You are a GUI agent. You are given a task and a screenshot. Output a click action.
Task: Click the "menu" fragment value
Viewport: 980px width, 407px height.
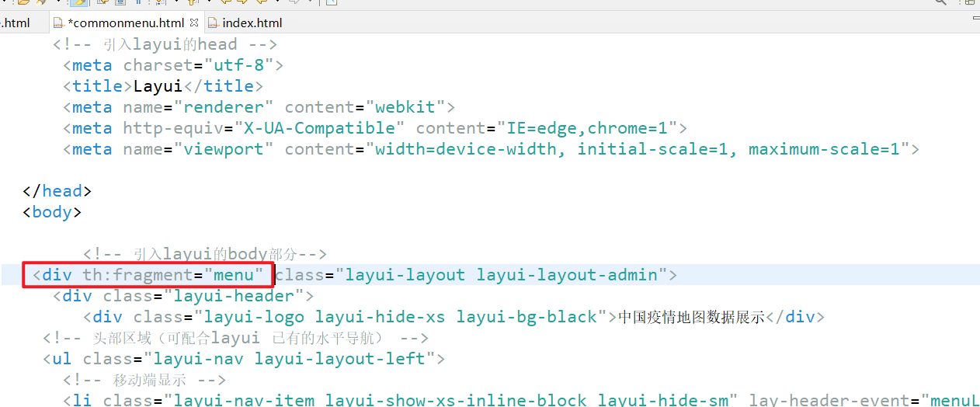(x=234, y=275)
